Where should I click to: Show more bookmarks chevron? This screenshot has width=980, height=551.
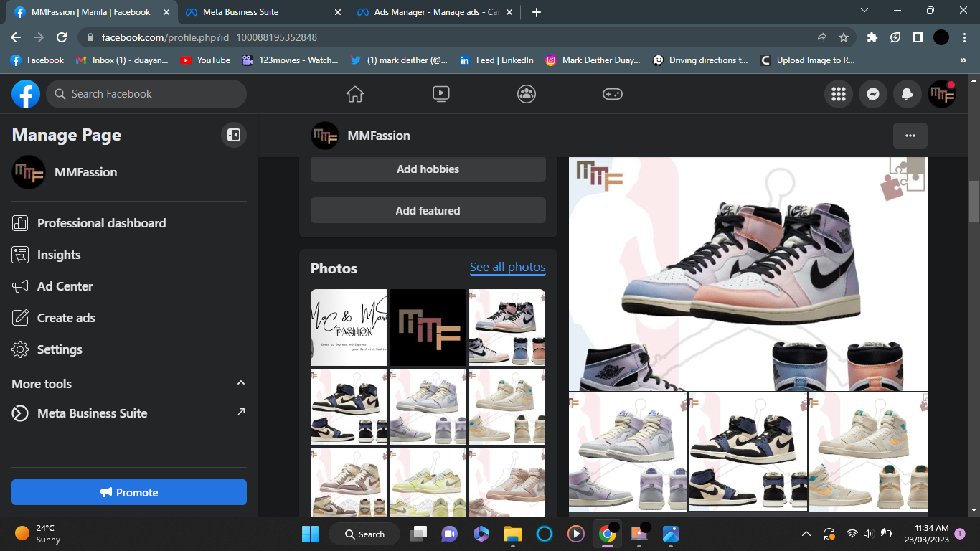point(963,60)
